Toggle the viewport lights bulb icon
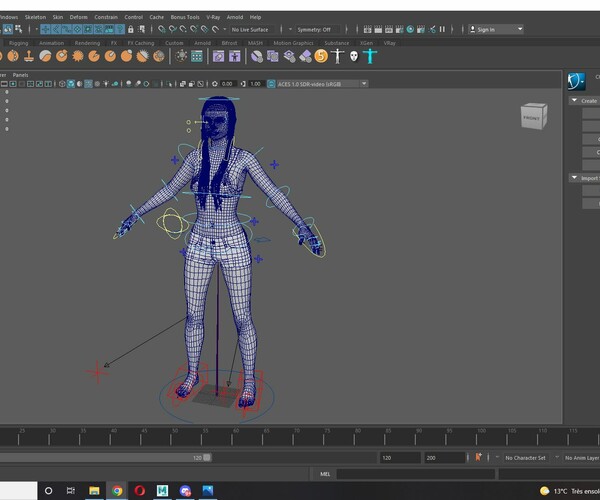The width and height of the screenshot is (600, 500). (x=106, y=84)
